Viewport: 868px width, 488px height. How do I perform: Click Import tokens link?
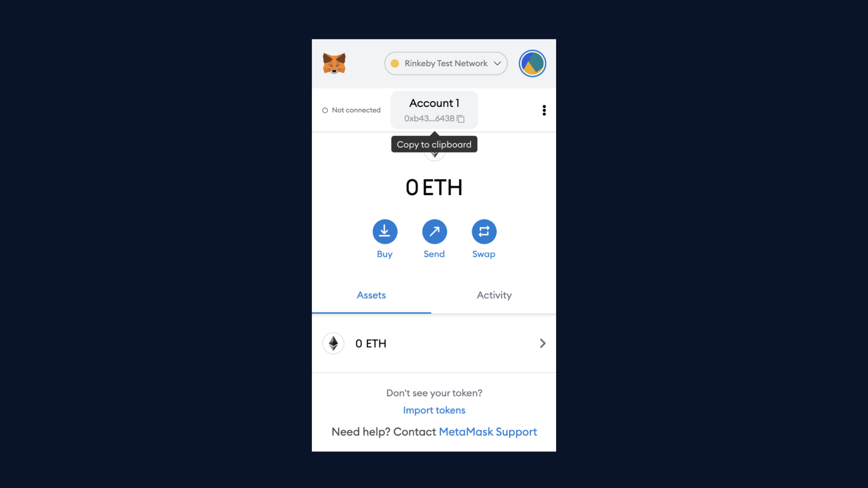click(x=434, y=410)
